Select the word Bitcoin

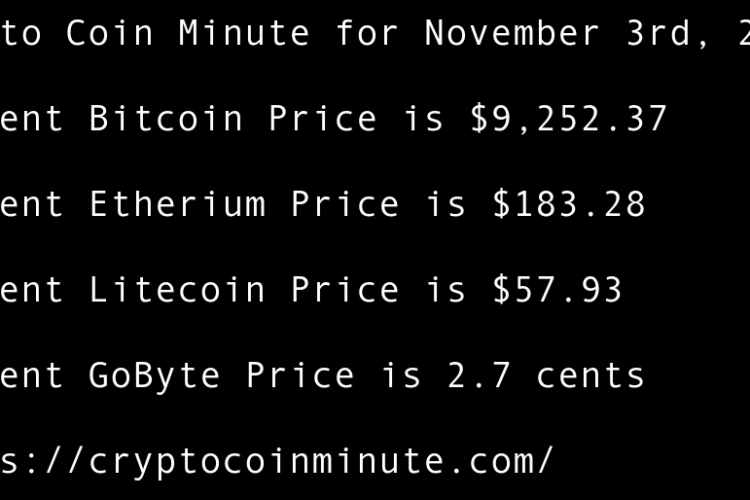click(166, 119)
